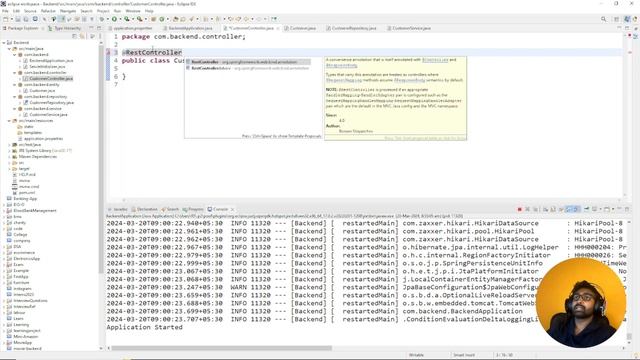Open the Run launch dropdown arrow

(x=120, y=19)
